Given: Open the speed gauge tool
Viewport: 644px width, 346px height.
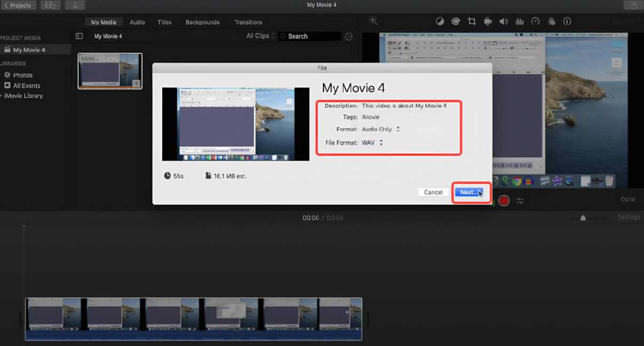Looking at the screenshot, I should [536, 21].
